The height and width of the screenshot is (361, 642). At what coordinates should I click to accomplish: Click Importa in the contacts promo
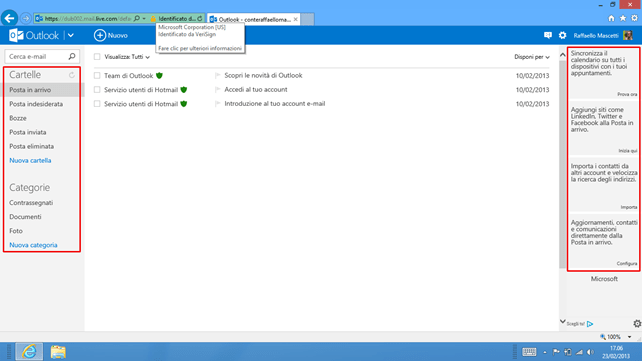click(x=629, y=208)
